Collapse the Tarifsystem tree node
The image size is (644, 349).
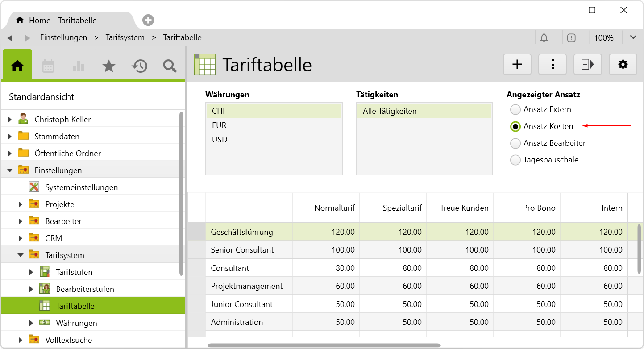(x=21, y=255)
